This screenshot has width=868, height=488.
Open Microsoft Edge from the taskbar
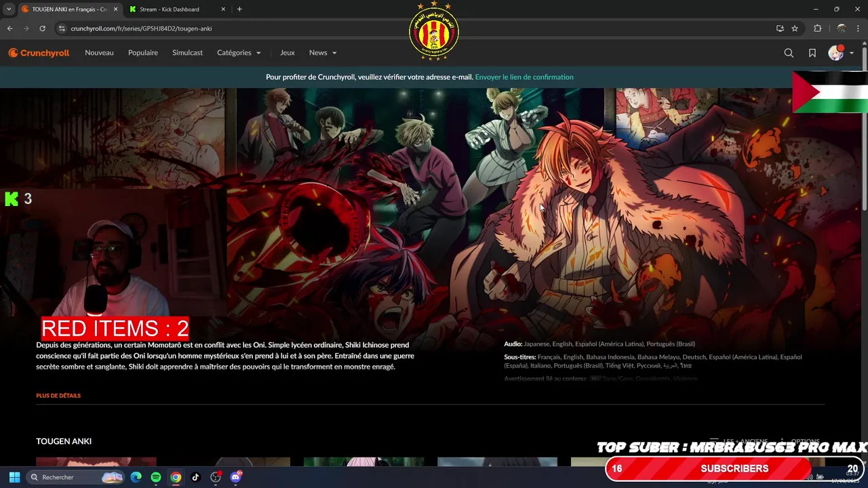[136, 477]
